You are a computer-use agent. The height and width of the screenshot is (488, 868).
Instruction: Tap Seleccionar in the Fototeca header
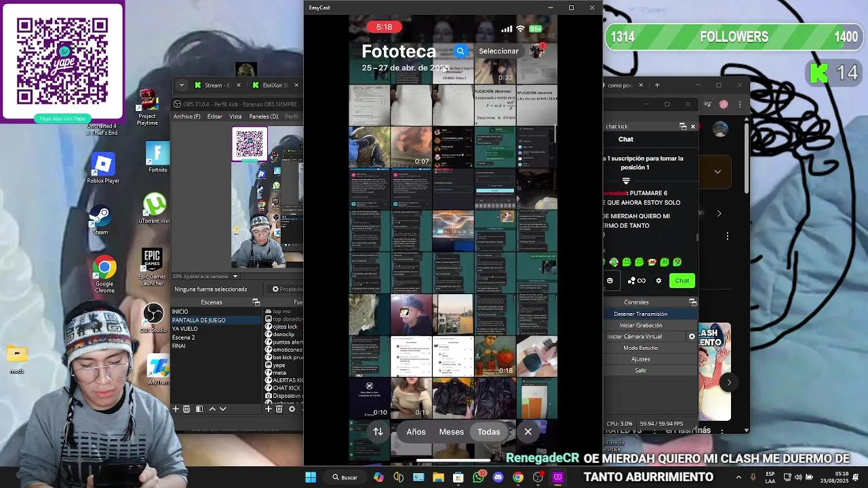(x=498, y=51)
